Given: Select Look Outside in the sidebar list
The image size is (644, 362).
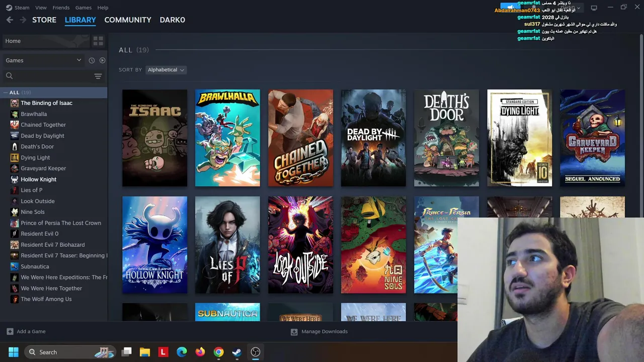Looking at the screenshot, I should 38,201.
